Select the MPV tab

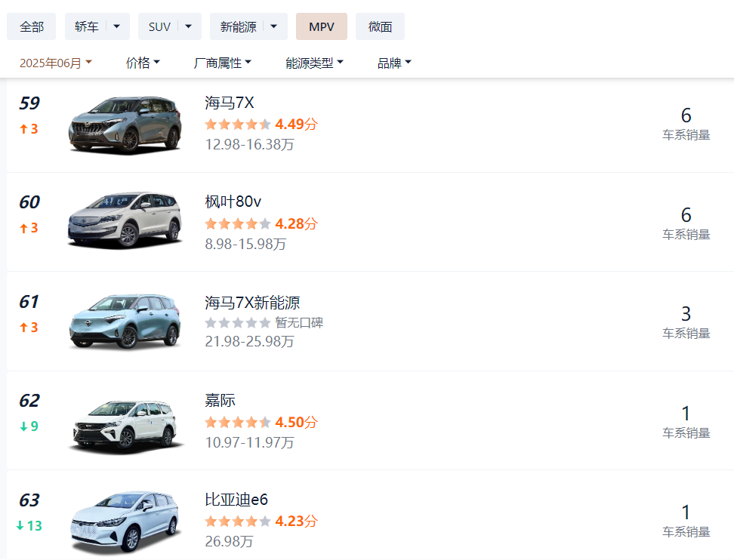[x=322, y=26]
